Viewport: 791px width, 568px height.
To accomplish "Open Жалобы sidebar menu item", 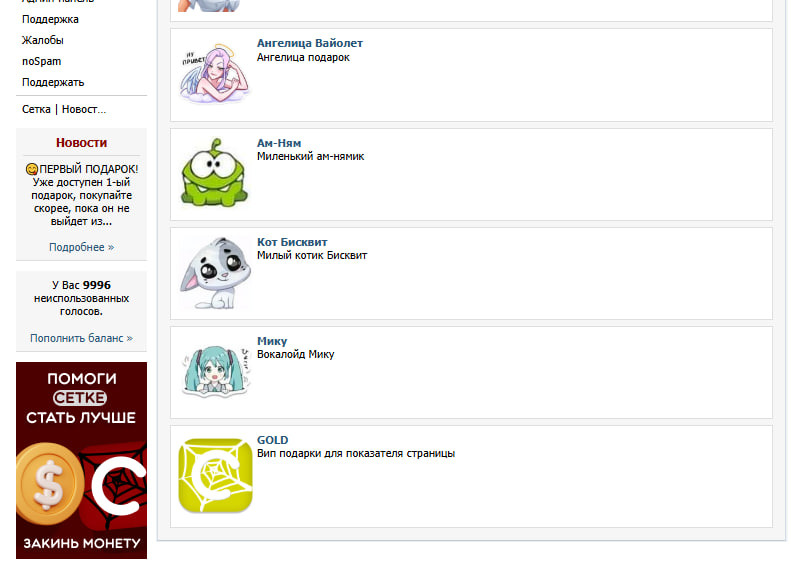I will coord(43,40).
